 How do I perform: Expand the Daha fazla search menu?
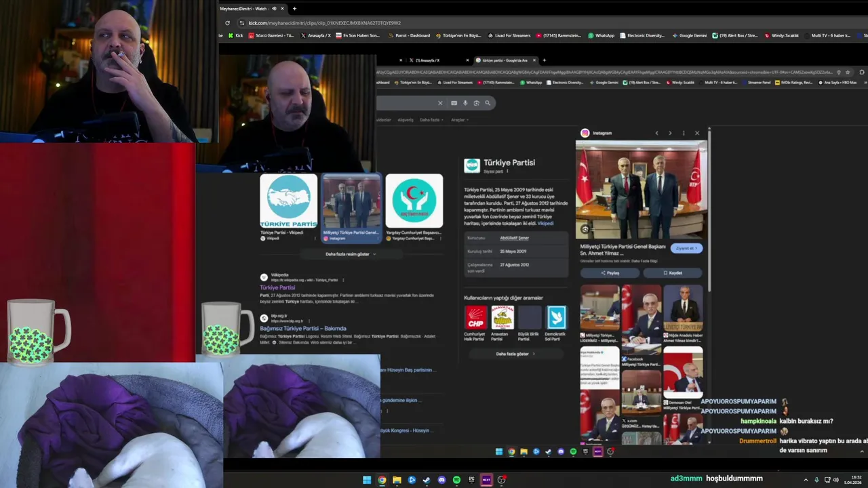pos(431,120)
